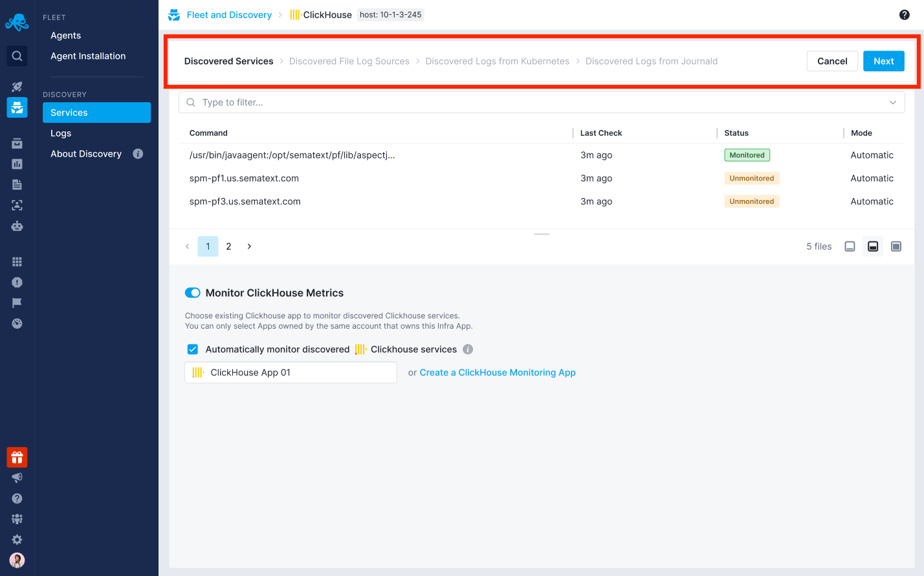Click Unmonitored badge for spm-pf3 row

[752, 202]
